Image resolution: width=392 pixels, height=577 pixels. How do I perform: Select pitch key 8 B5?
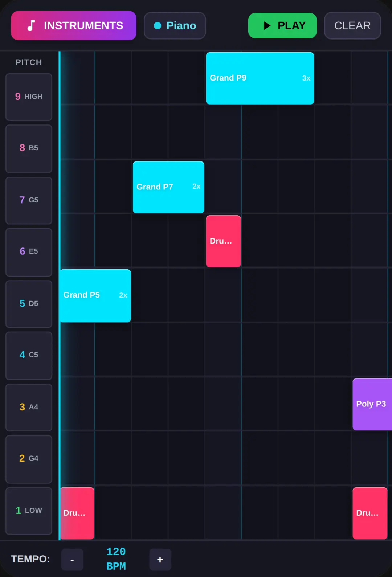click(29, 149)
